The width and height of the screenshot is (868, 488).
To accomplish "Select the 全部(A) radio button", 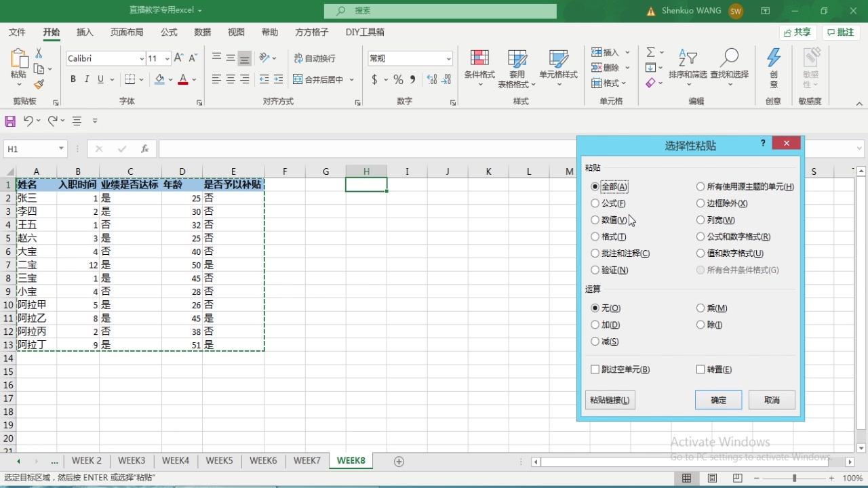I will pos(595,186).
